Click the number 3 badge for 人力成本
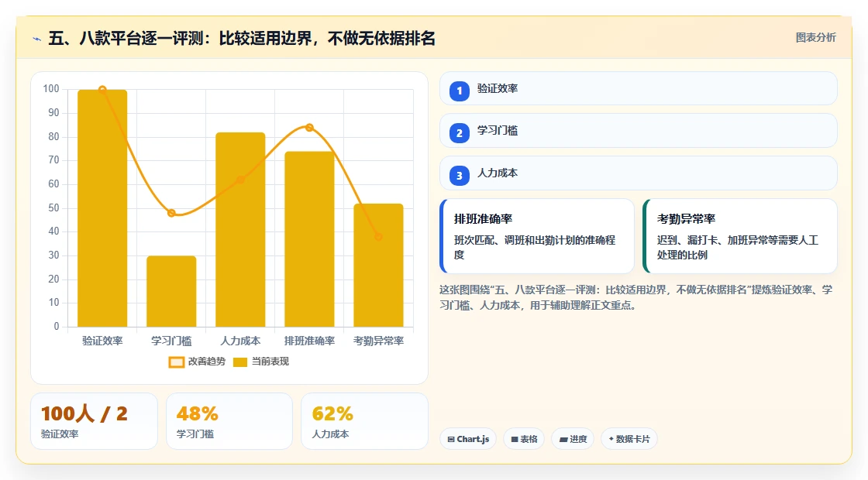Screen dimensions: 868x480 (x=459, y=175)
